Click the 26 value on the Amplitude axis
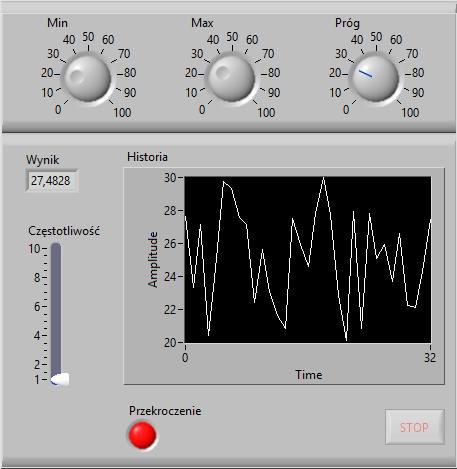The image size is (457, 469). coord(170,244)
